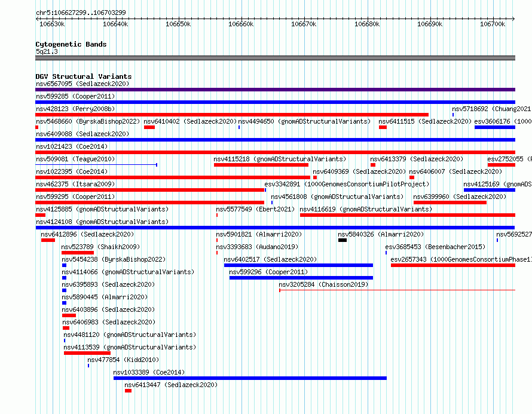
Task: Click the chr5:106627299..106703299 region text
Action: coord(81,13)
